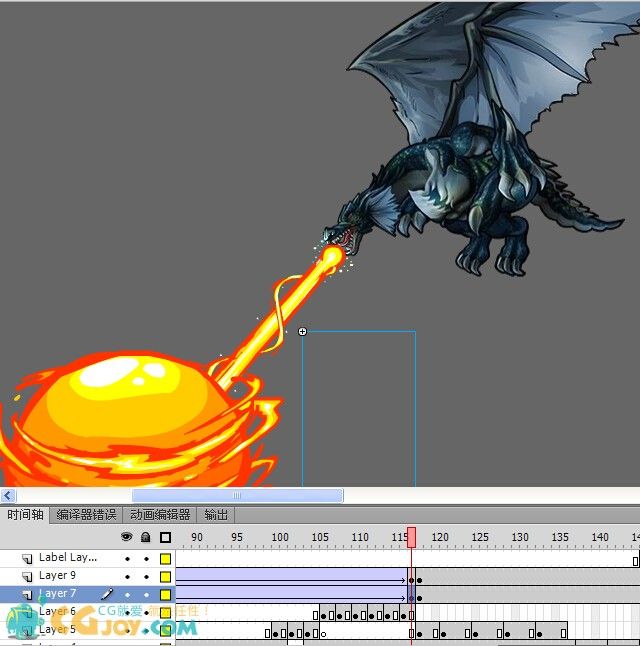Screen dimensions: 640x646
Task: Click the Layer 9 page icon
Action: tap(27, 577)
